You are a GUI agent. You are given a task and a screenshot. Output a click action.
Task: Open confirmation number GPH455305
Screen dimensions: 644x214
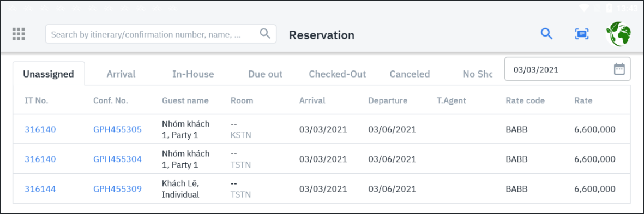pos(117,129)
